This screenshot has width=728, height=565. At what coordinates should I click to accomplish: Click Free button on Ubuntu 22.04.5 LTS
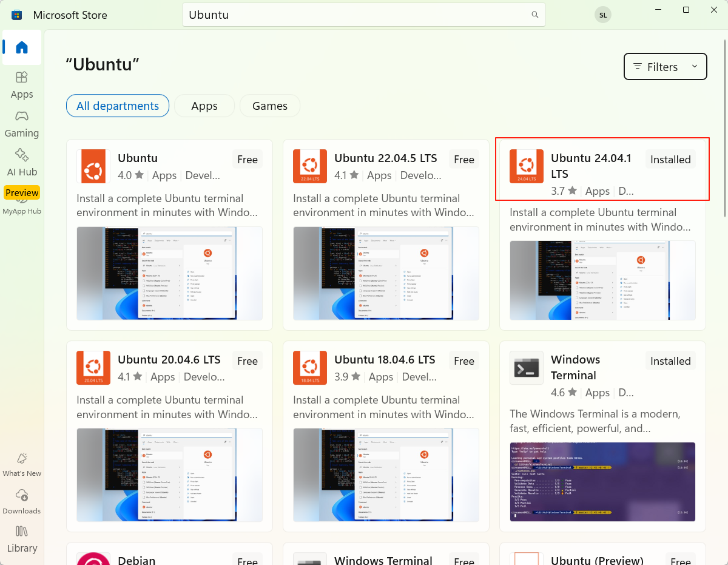[x=464, y=160]
